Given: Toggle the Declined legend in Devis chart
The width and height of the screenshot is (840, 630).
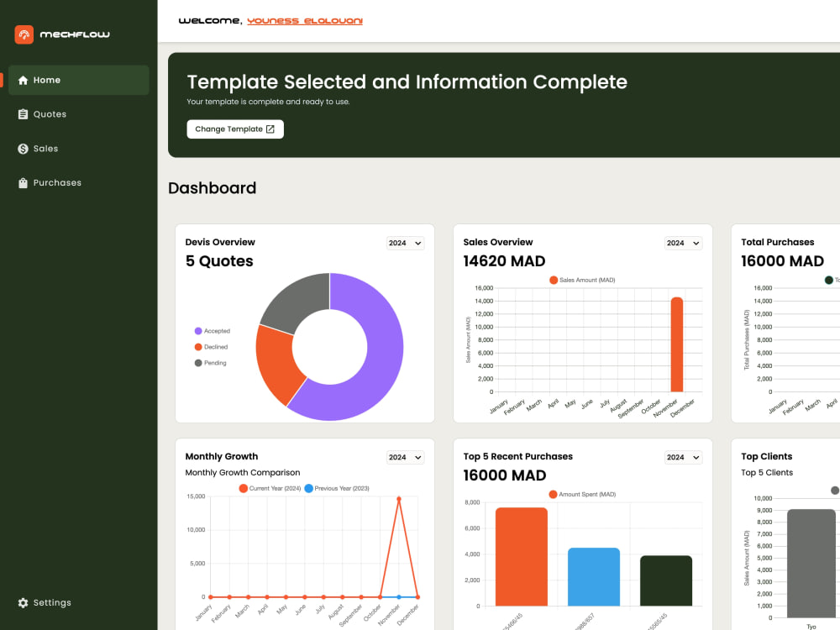Looking at the screenshot, I should tap(211, 347).
